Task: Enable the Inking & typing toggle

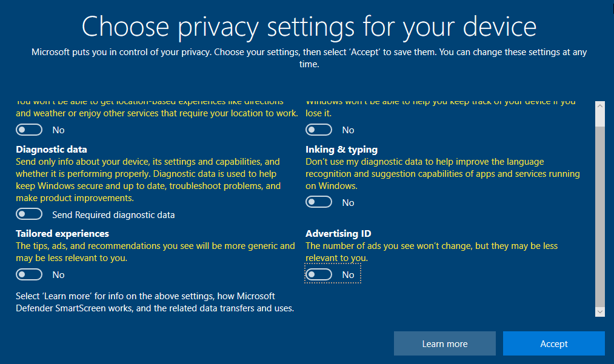Action: 319,202
